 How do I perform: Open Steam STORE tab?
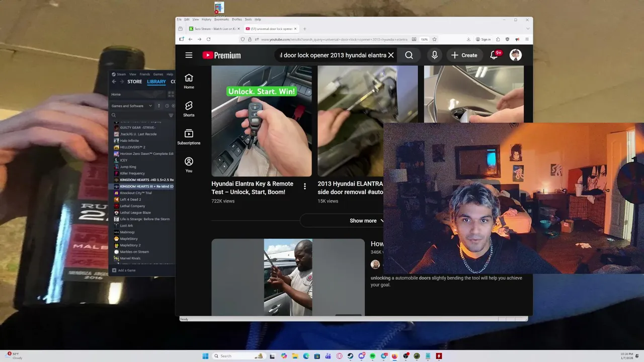(134, 81)
